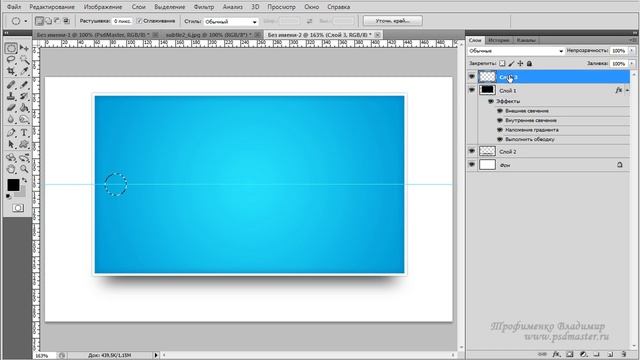Select the Hand tool
The image size is (640, 360).
click(x=11, y=169)
